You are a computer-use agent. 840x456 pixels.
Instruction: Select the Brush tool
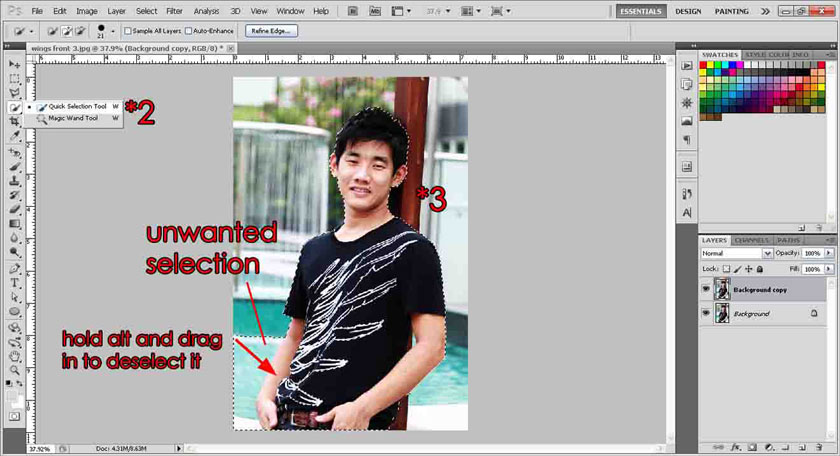click(x=14, y=167)
